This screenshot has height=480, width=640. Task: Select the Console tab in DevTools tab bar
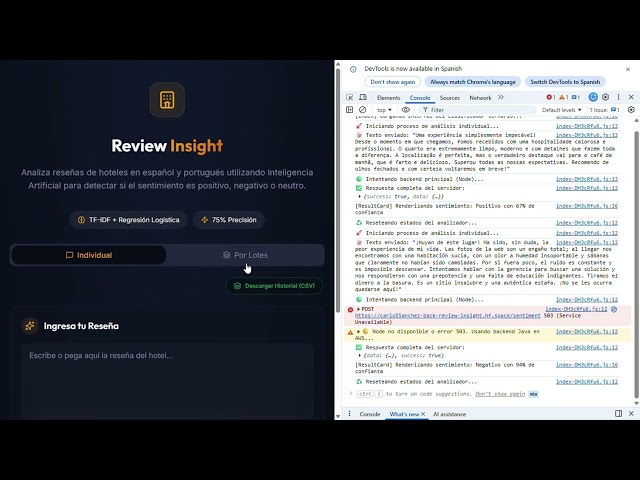420,98
